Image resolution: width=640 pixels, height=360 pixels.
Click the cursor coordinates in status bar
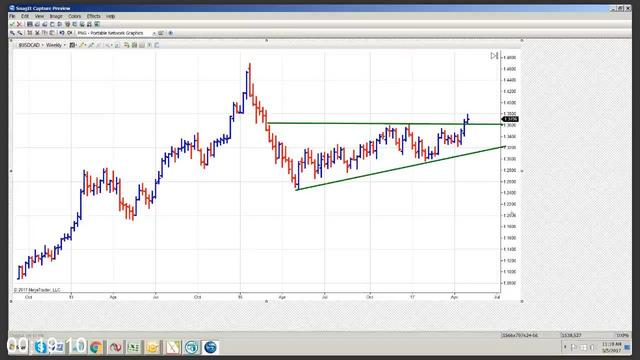click(x=571, y=336)
